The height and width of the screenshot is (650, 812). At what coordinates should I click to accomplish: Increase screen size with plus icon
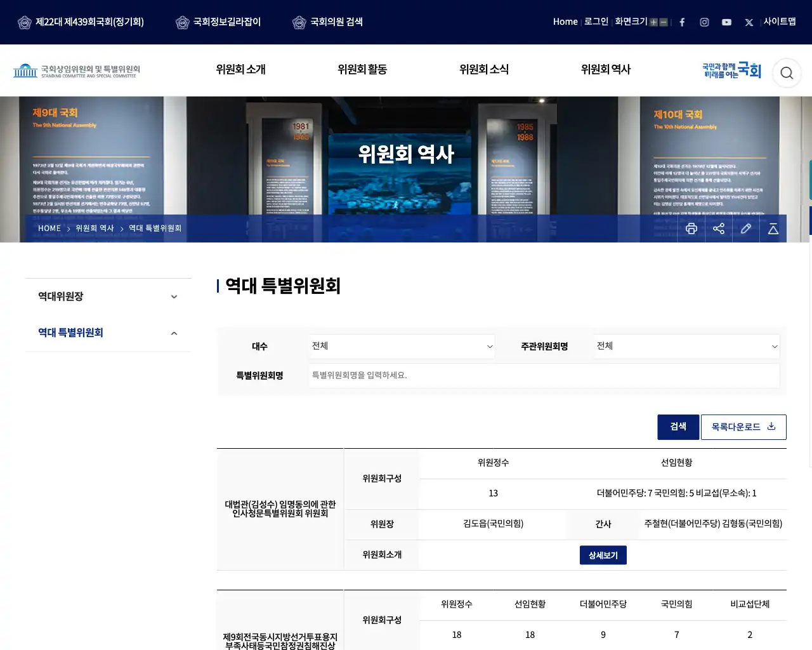[653, 22]
